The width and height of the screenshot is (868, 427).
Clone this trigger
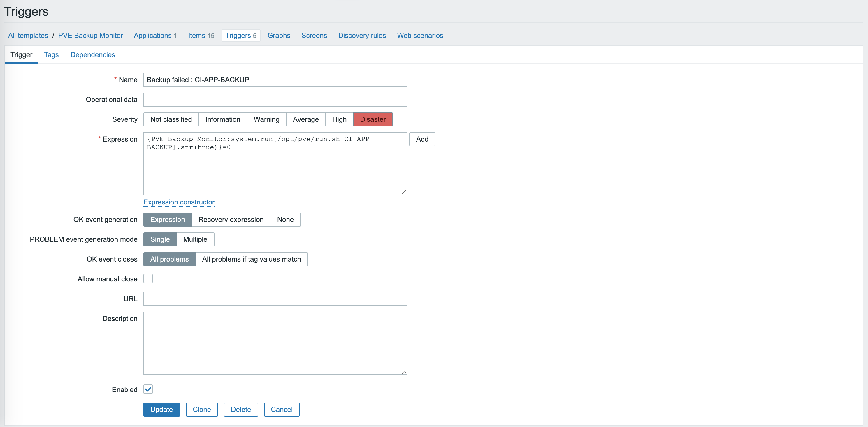[x=201, y=410]
